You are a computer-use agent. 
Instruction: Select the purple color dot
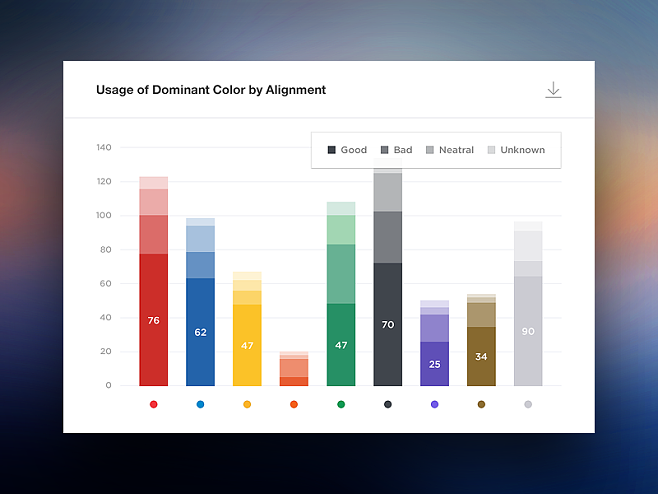[434, 404]
